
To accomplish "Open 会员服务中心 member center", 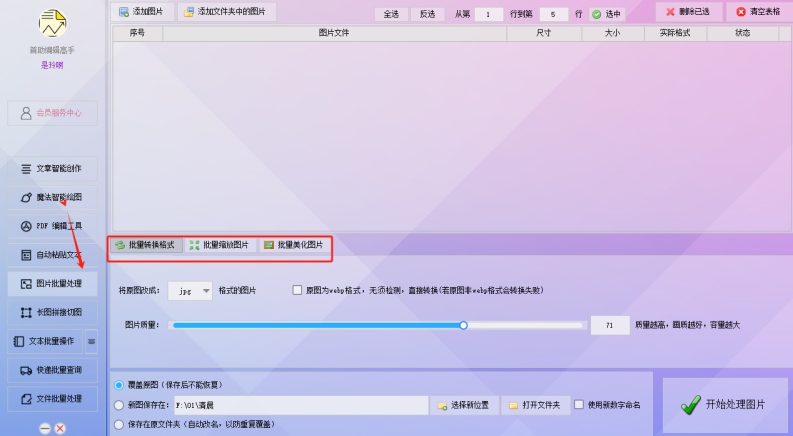I will (x=53, y=113).
